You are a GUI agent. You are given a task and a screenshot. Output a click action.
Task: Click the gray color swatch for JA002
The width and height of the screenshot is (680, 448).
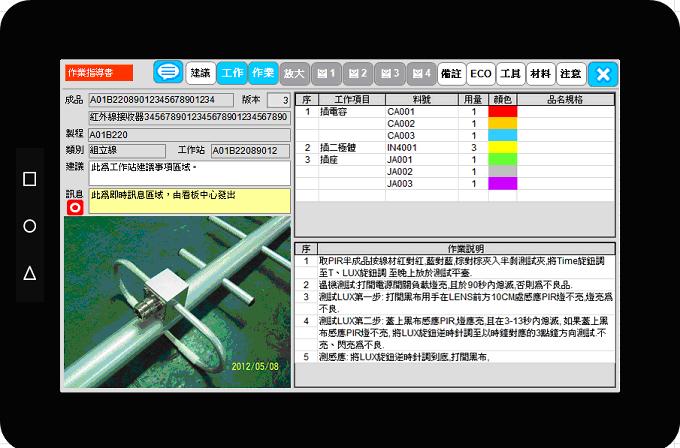tap(503, 171)
